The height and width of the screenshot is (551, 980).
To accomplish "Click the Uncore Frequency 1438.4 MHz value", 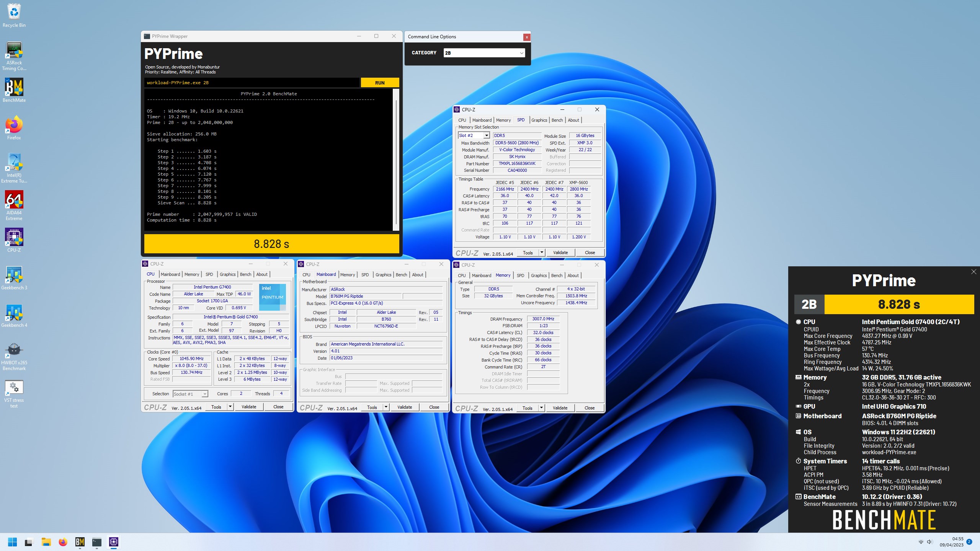I will 576,303.
